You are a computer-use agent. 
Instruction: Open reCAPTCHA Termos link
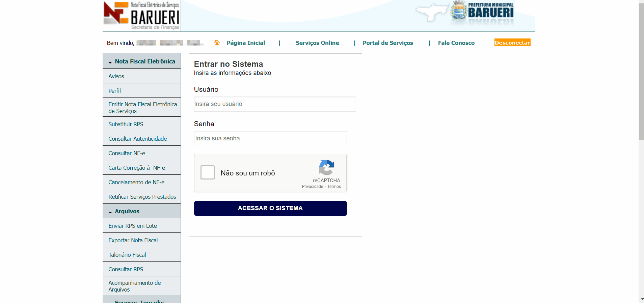click(334, 187)
